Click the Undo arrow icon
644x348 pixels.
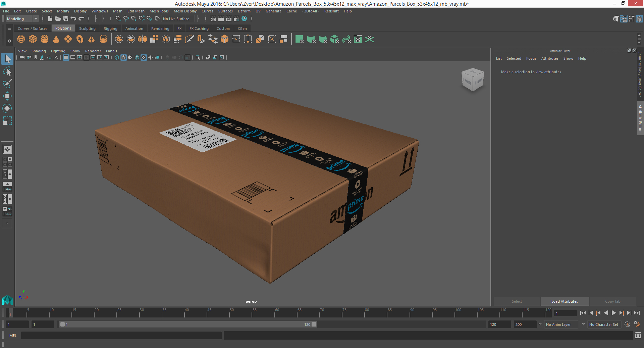pyautogui.click(x=73, y=19)
